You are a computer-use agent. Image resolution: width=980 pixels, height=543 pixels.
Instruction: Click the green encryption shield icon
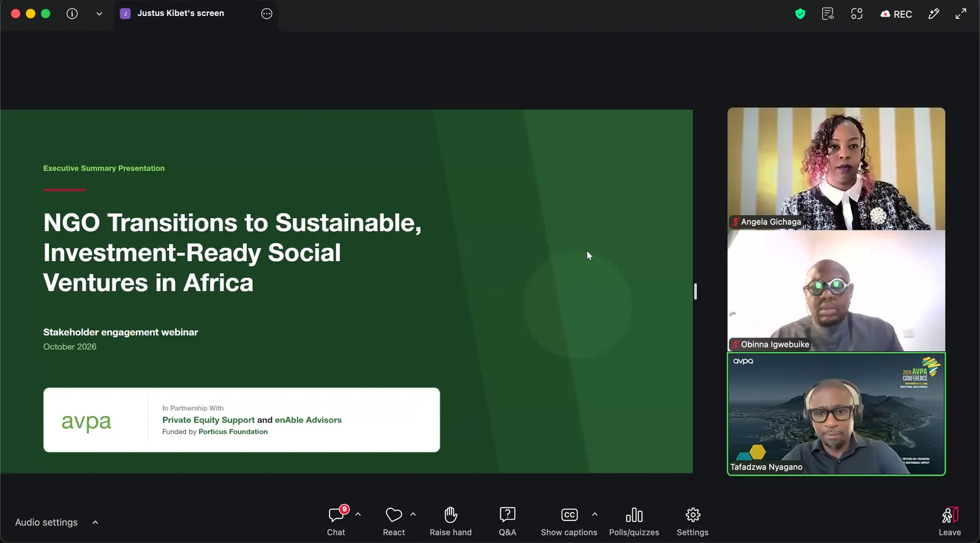point(800,13)
